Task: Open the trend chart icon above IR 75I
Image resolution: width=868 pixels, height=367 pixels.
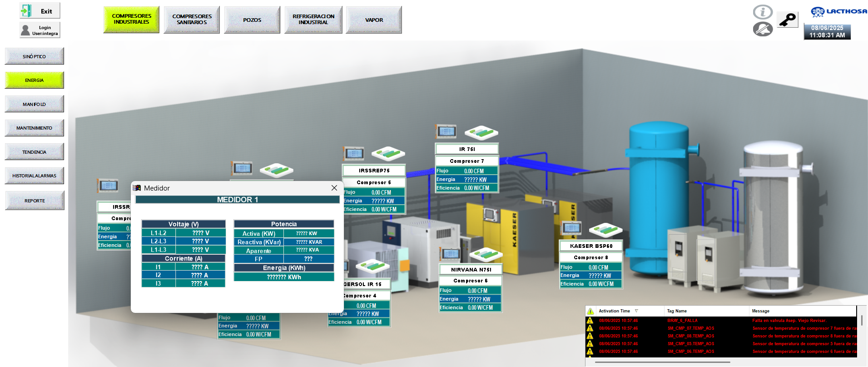Action: pyautogui.click(x=481, y=133)
